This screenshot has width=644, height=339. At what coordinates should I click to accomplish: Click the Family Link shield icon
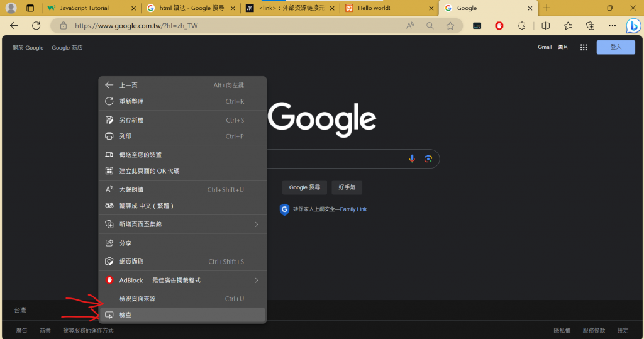point(284,209)
